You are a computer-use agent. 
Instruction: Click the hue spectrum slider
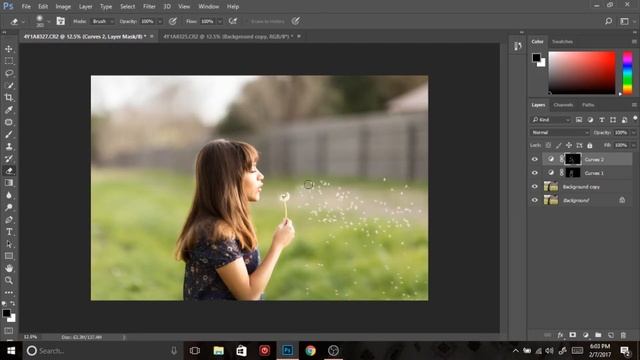point(627,73)
